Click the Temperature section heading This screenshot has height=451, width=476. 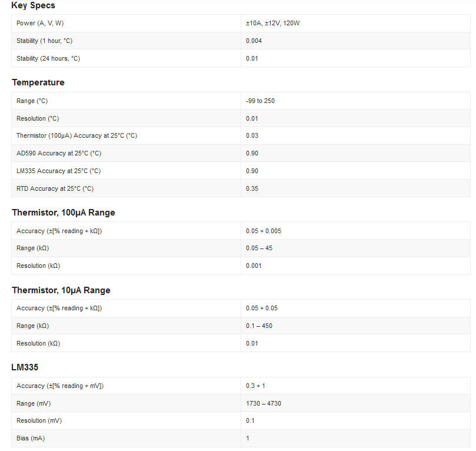(38, 82)
